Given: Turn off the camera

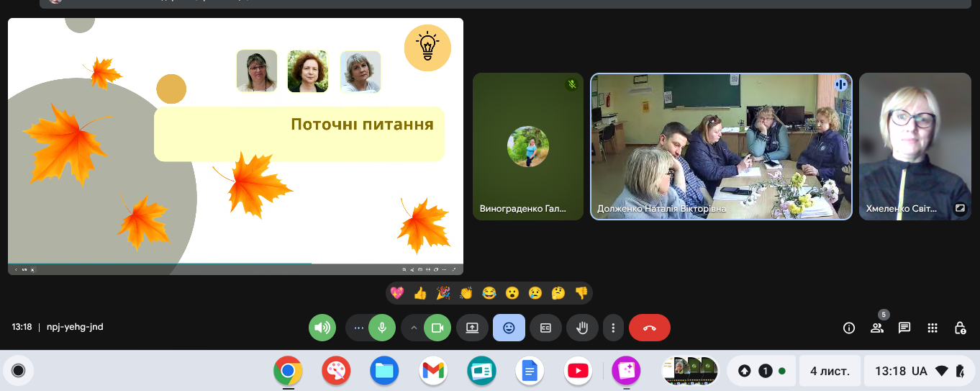Looking at the screenshot, I should pos(437,328).
